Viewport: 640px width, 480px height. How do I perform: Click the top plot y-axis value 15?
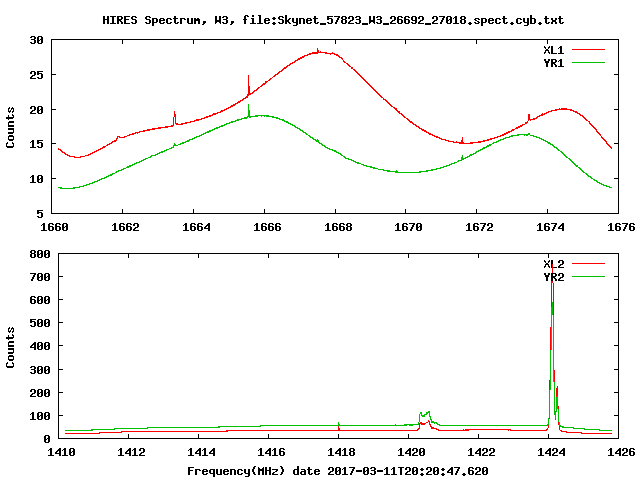tap(36, 144)
